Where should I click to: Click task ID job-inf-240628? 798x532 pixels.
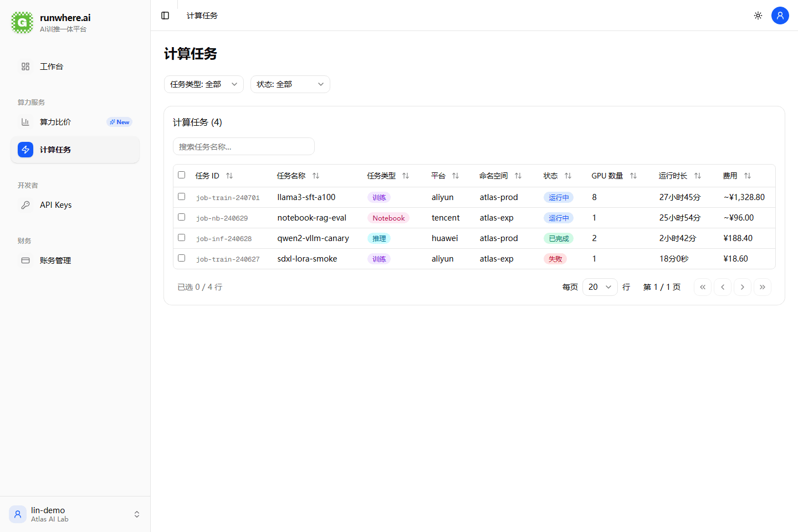[x=224, y=239]
